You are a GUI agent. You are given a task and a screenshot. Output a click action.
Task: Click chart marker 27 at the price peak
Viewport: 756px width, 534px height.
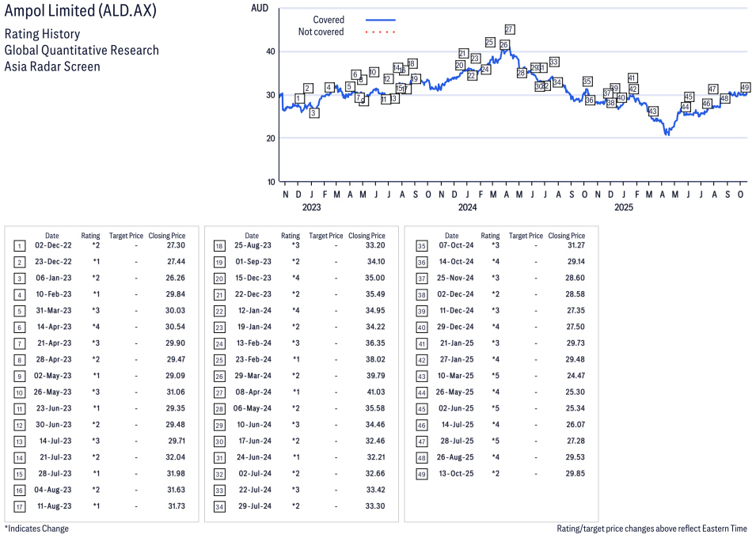(510, 29)
